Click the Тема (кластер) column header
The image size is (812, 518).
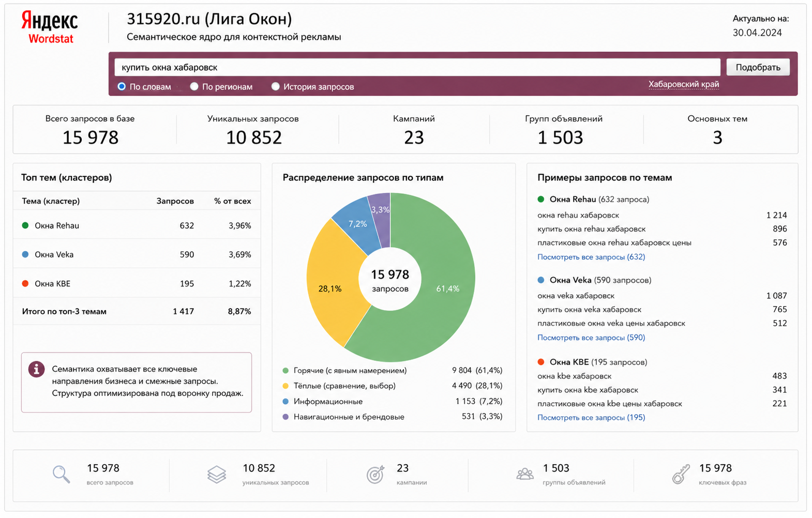(51, 201)
